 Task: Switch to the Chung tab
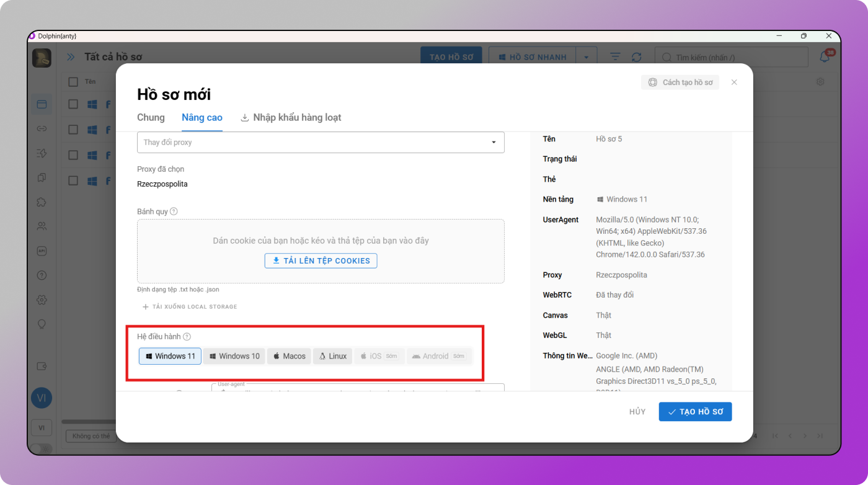tap(151, 117)
